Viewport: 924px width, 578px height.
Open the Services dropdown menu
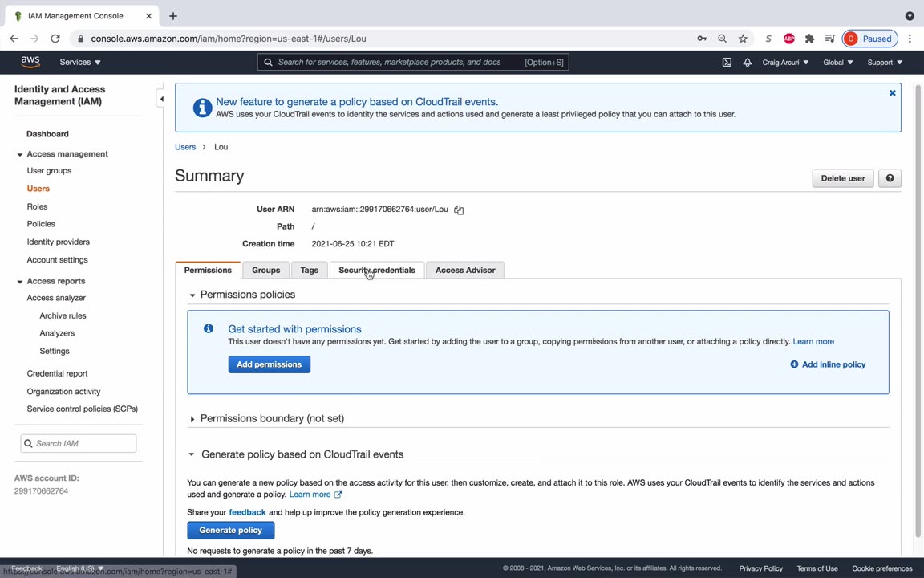tap(80, 62)
